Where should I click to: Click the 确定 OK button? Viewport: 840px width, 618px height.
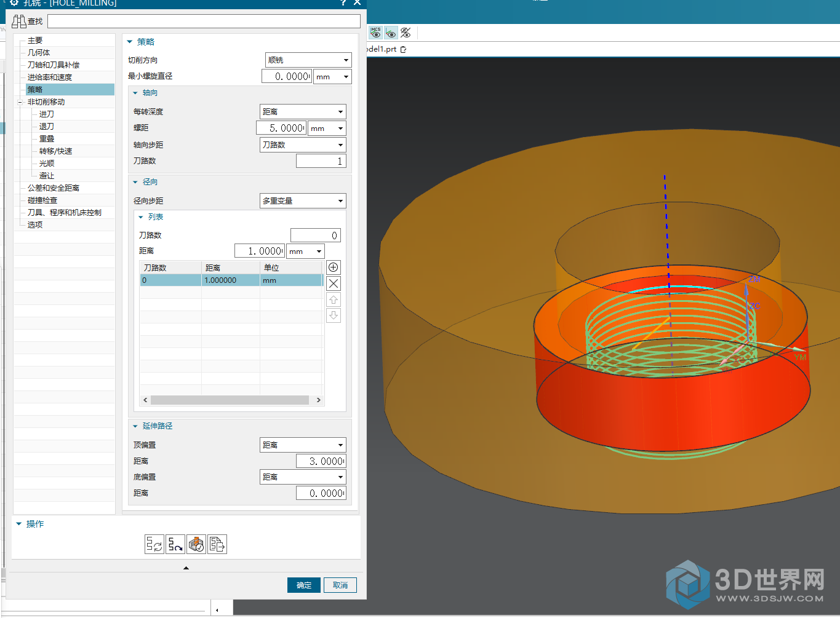[304, 585]
